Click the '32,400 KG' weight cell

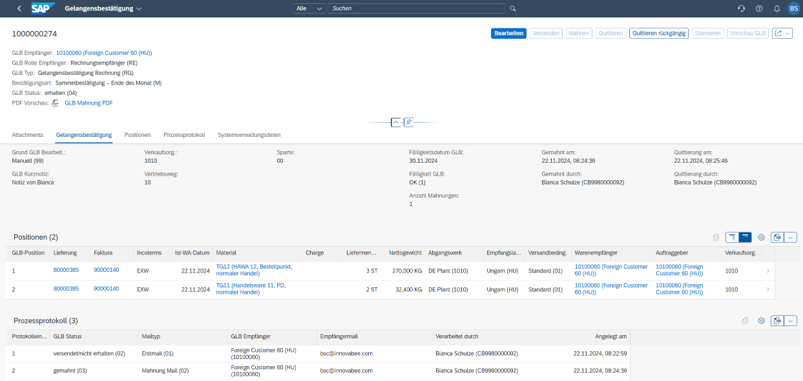(410, 289)
